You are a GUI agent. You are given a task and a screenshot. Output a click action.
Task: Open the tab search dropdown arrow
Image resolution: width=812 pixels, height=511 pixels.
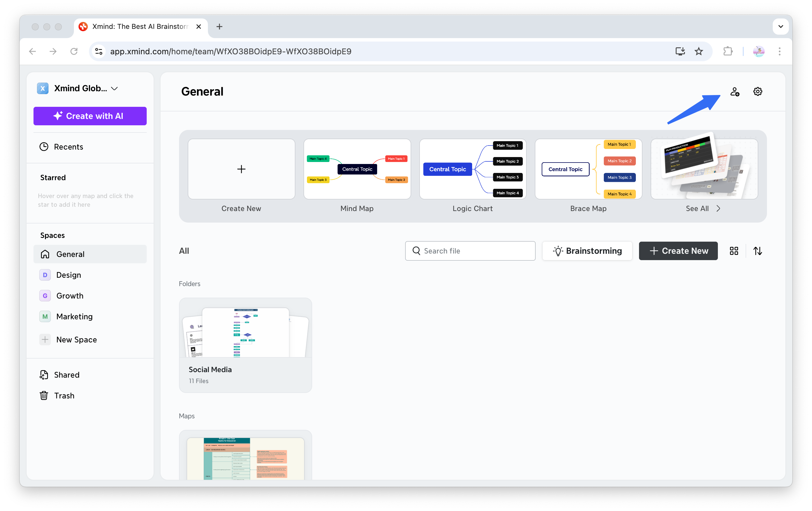pos(780,27)
